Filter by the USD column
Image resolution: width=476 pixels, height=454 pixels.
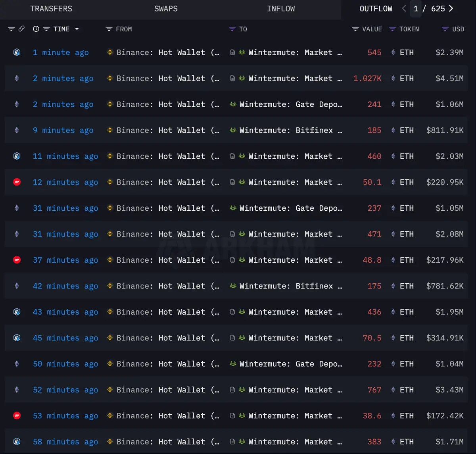coord(445,29)
